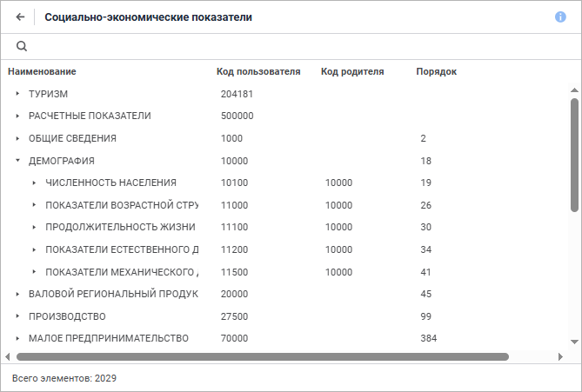Click the search magnifier icon
582x392 pixels.
(22, 46)
